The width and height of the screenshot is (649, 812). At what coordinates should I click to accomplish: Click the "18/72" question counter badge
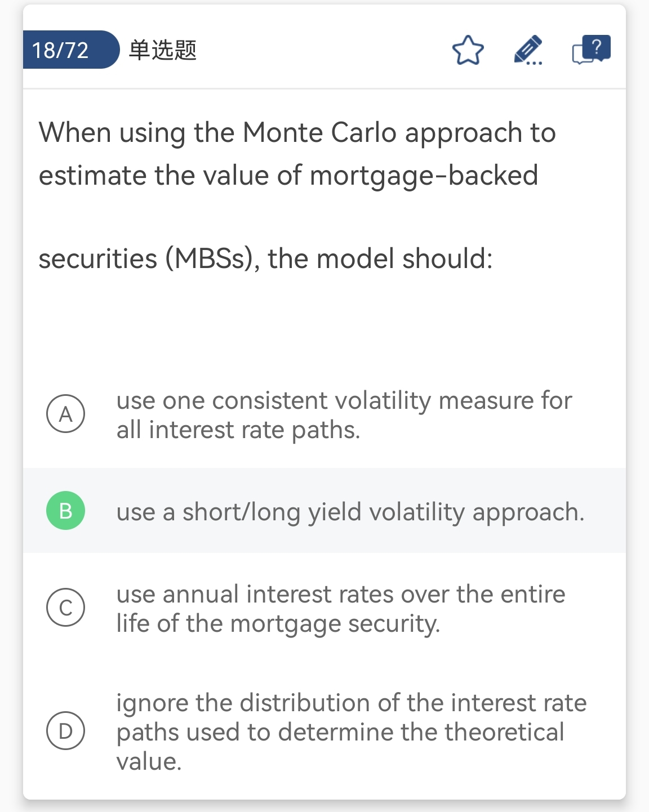[61, 50]
